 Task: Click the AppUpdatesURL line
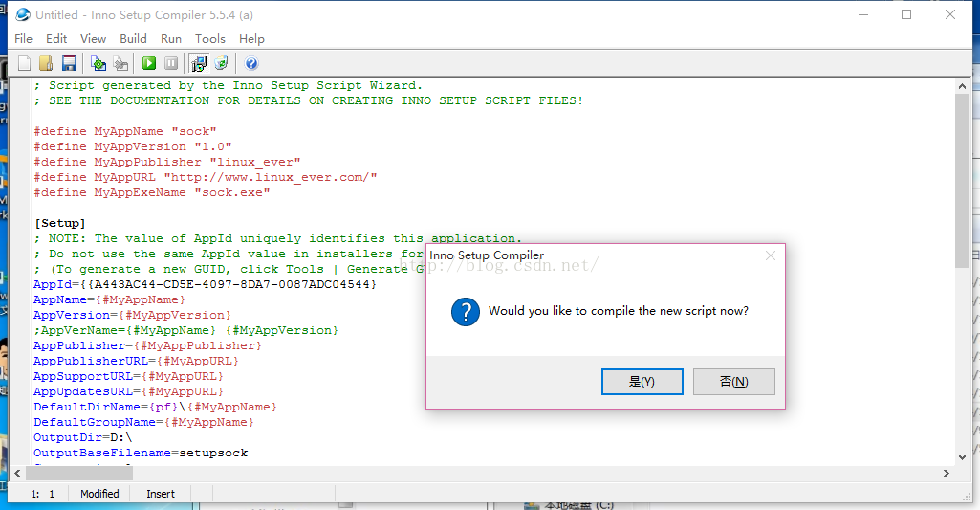point(129,391)
